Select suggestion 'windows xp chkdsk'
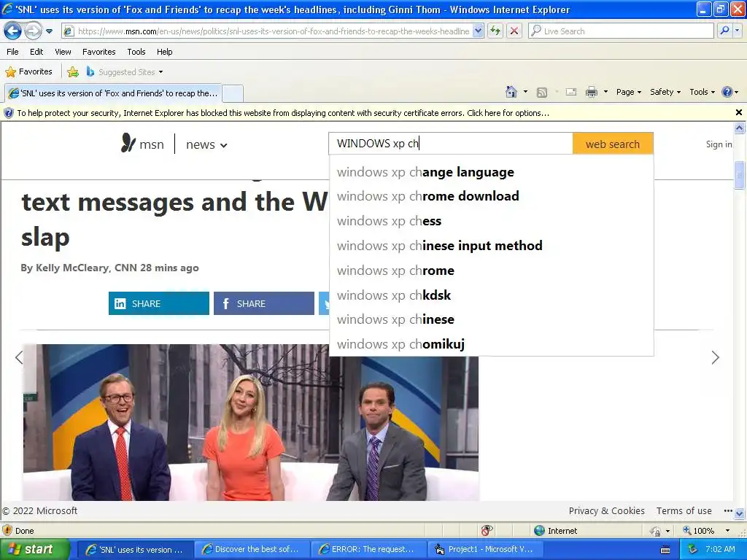Image resolution: width=747 pixels, height=560 pixels. coord(491,295)
